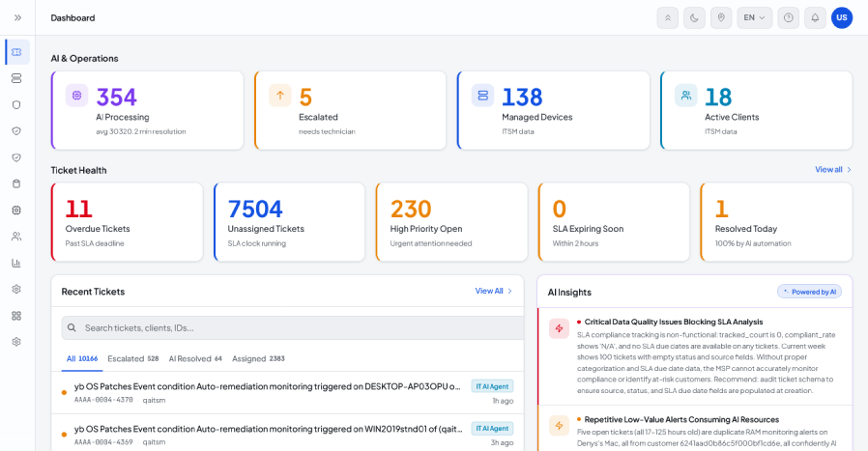The height and width of the screenshot is (451, 868).
Task: Switch to the Assigned 2383 tab
Action: click(258, 358)
